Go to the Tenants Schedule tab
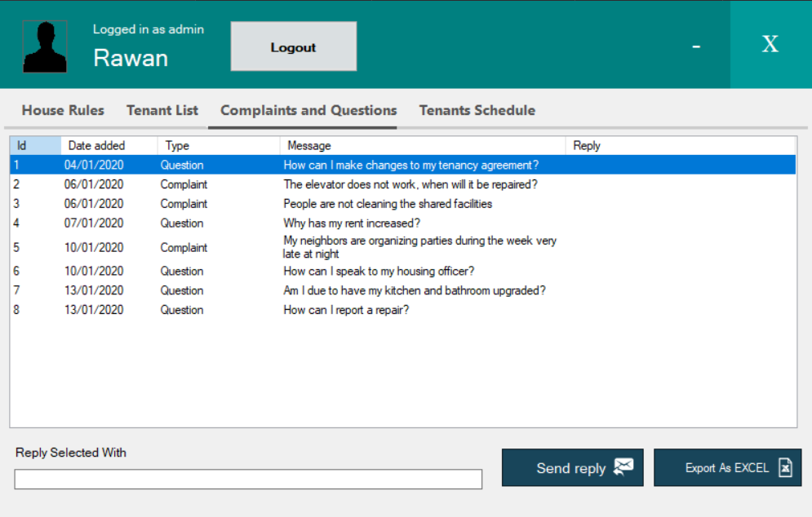 click(x=477, y=110)
